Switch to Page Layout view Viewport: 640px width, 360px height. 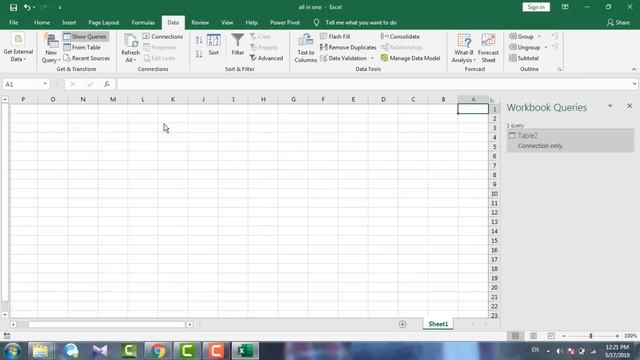(x=533, y=336)
